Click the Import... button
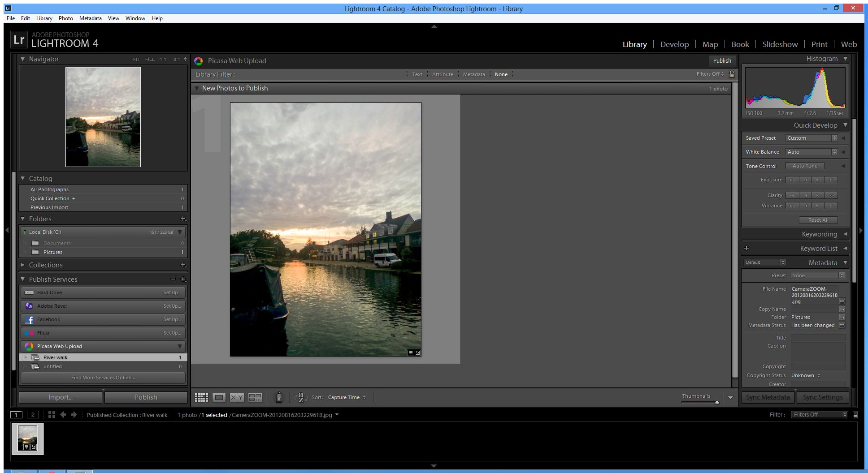868x473 pixels. pyautogui.click(x=61, y=397)
